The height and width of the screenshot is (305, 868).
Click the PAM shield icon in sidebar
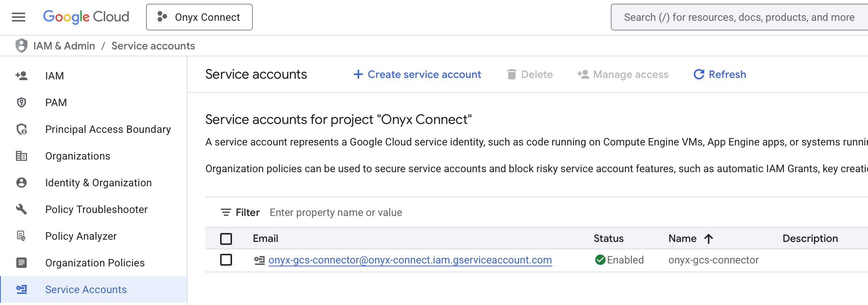coord(21,102)
